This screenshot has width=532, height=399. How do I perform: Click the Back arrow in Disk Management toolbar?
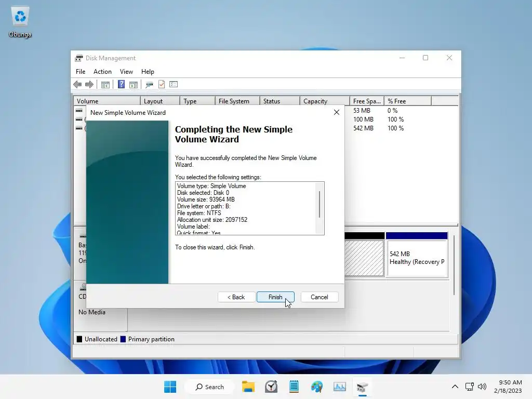click(x=77, y=85)
